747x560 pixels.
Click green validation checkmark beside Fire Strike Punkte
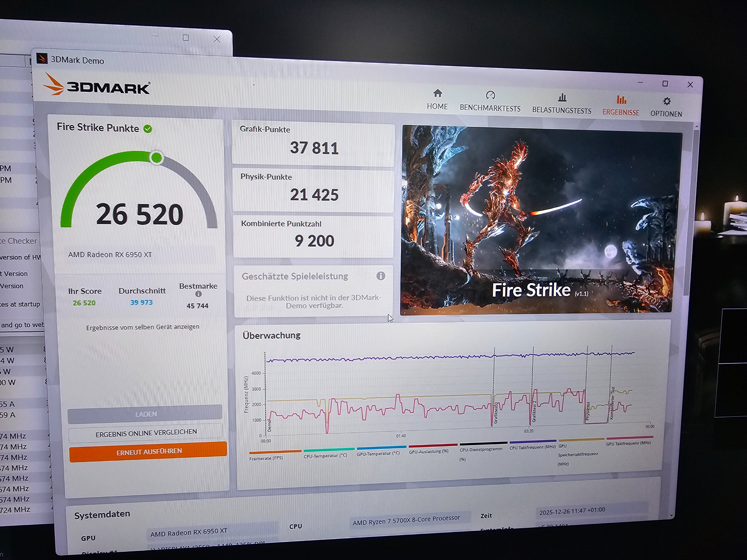coord(148,129)
